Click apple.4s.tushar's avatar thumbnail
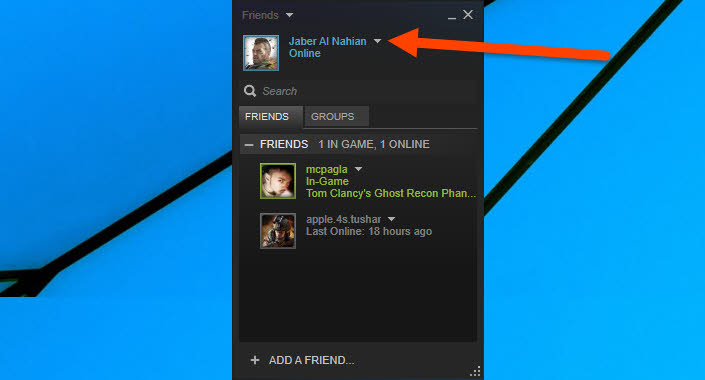The width and height of the screenshot is (705, 380). coord(278,231)
